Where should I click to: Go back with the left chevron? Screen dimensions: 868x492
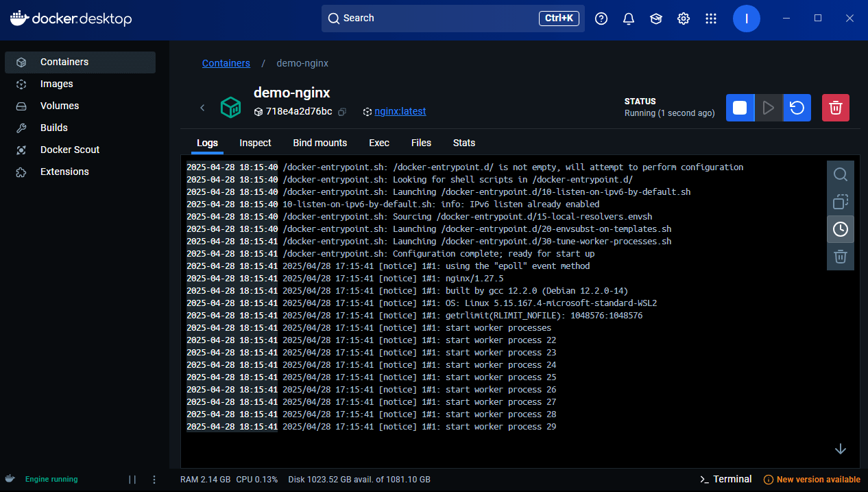click(202, 108)
